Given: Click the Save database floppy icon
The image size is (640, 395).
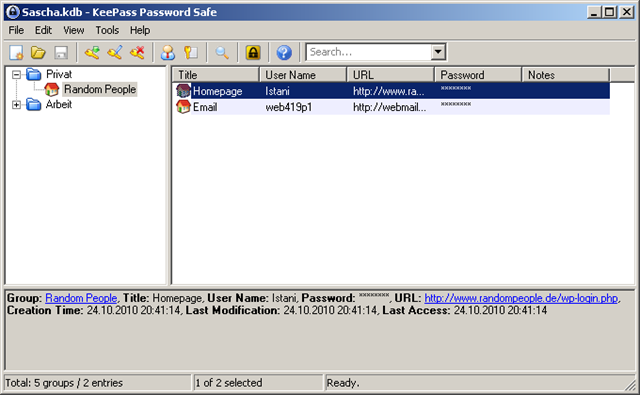Looking at the screenshot, I should [61, 53].
